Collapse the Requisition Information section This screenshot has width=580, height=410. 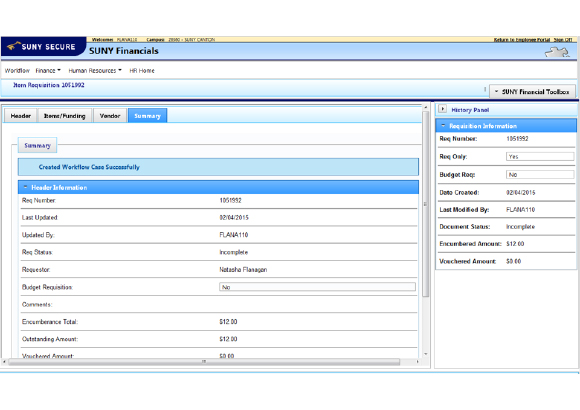point(443,126)
